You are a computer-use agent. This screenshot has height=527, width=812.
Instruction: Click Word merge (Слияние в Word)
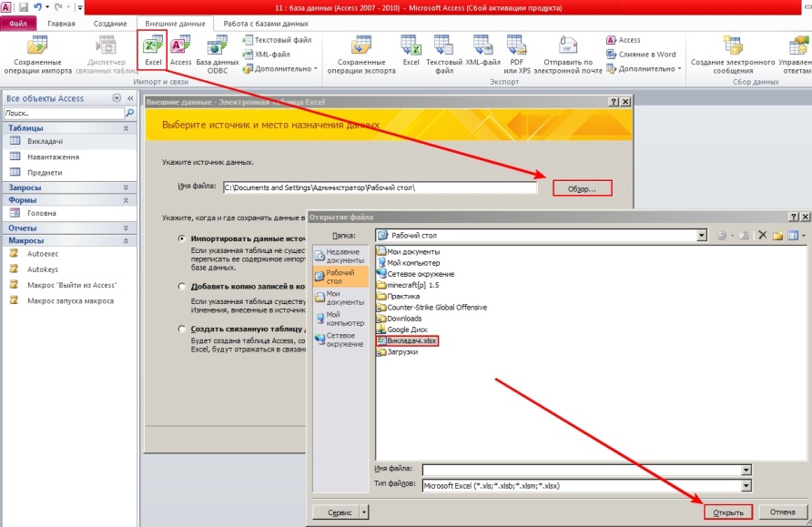[641, 54]
